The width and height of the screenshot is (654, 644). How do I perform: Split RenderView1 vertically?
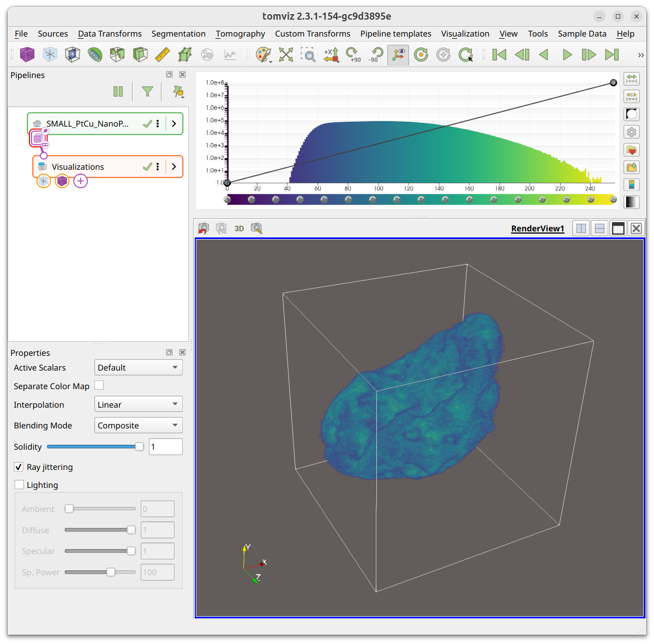point(599,228)
